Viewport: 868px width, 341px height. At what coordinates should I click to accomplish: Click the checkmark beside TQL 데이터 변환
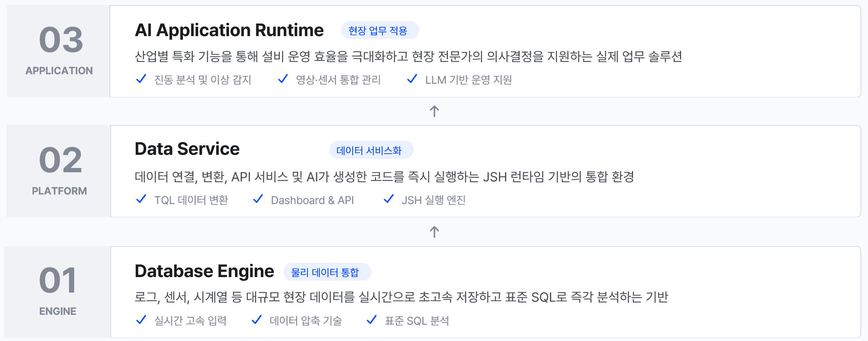click(x=141, y=199)
